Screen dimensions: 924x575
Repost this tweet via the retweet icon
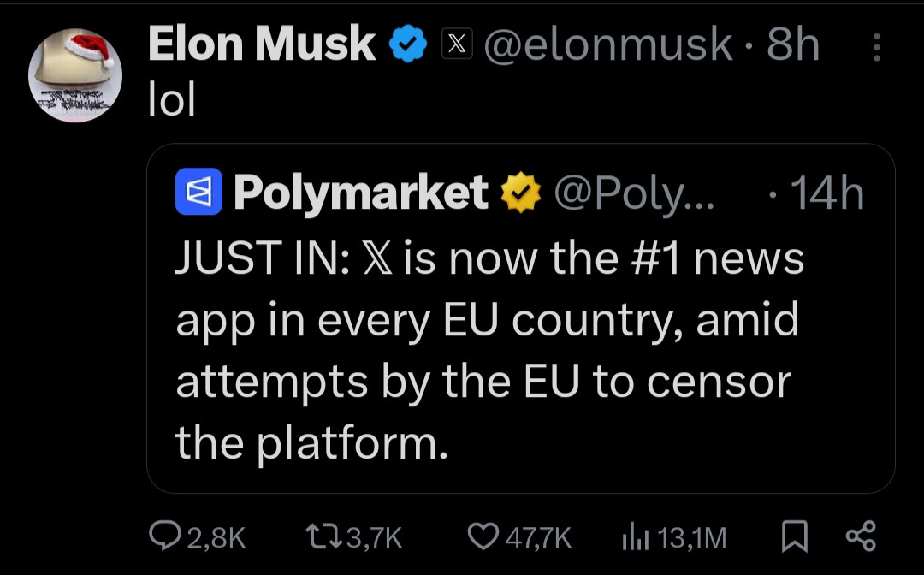click(x=325, y=536)
